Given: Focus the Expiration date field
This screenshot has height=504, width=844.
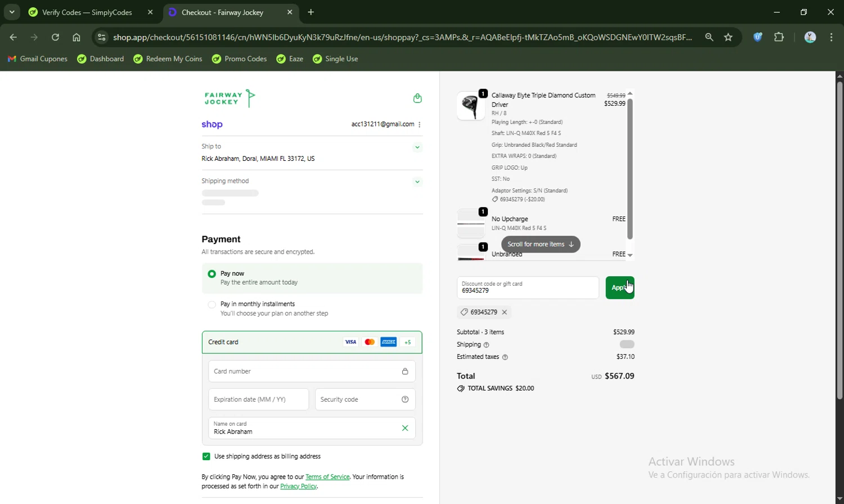Looking at the screenshot, I should click(x=258, y=399).
